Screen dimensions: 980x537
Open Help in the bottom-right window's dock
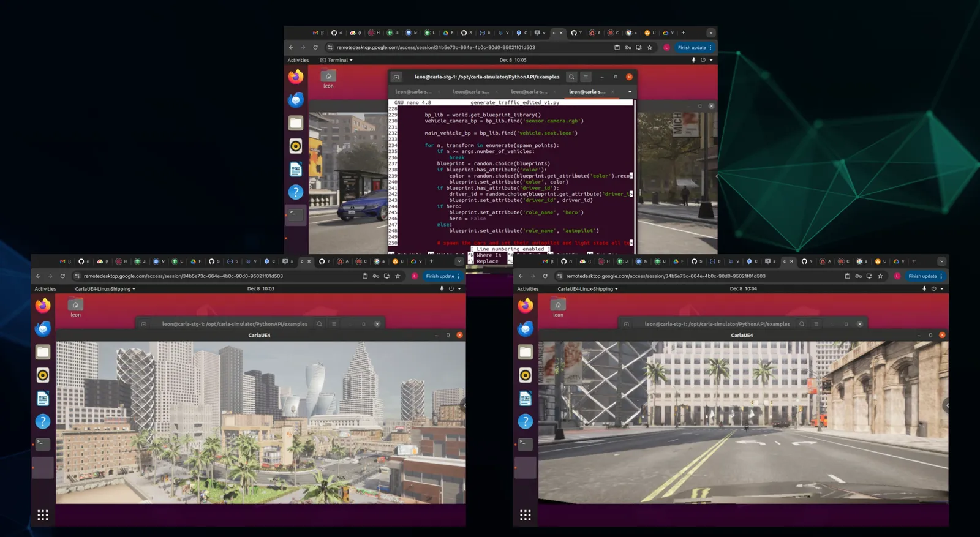(526, 421)
